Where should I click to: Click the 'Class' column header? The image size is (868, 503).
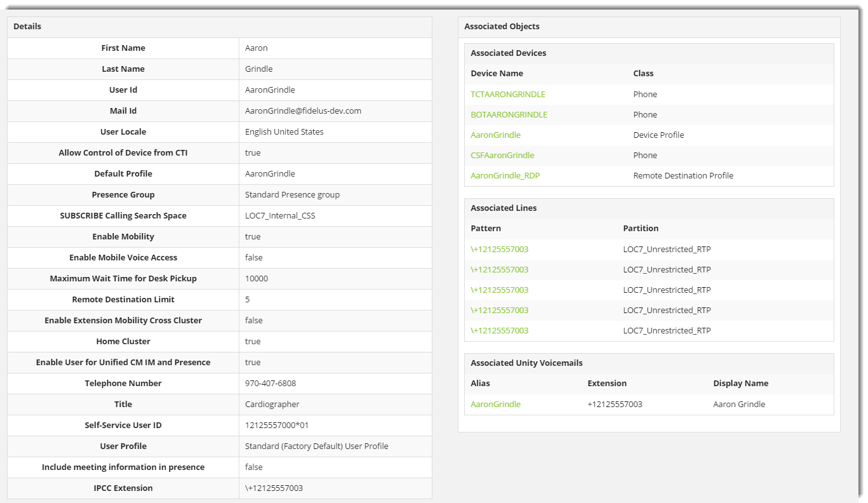[643, 73]
